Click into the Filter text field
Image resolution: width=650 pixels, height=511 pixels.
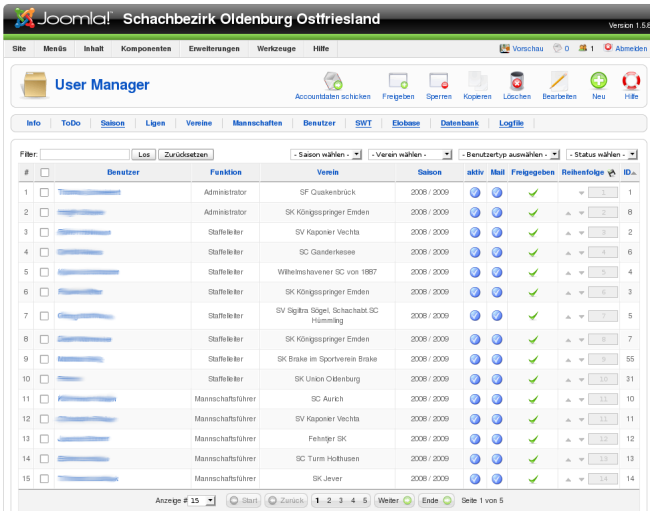pyautogui.click(x=85, y=155)
